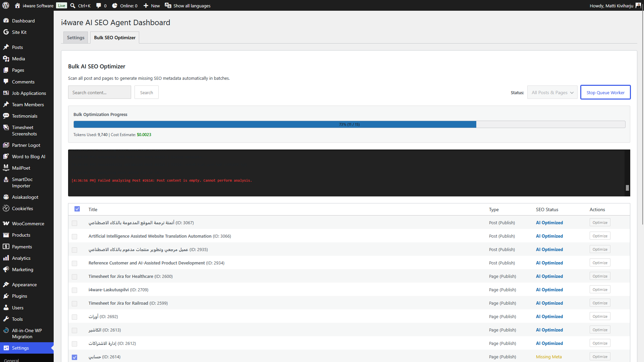Click the CookieYes icon in sidebar
Image resolution: width=644 pixels, height=362 pixels.
tap(6, 208)
